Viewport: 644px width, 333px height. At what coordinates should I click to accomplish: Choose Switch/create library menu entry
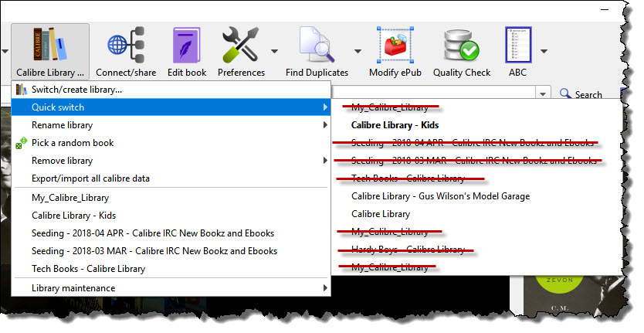171,89
